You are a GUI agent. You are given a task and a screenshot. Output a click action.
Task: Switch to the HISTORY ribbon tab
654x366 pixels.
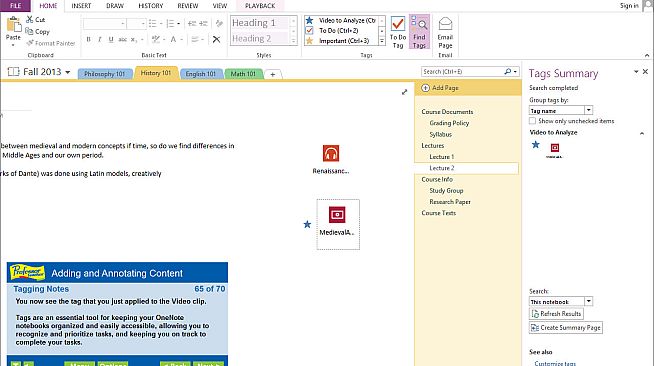pos(151,6)
